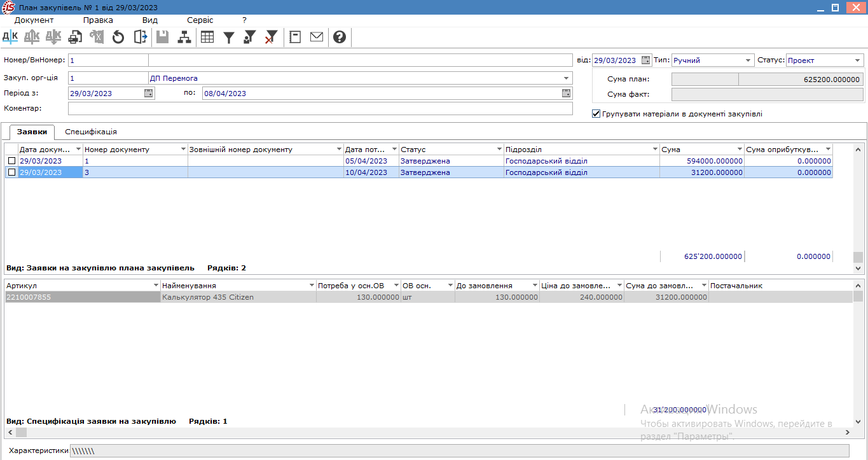Click right arrow of specification horizontal scrollbar
The height and width of the screenshot is (460, 868).
tap(847, 432)
